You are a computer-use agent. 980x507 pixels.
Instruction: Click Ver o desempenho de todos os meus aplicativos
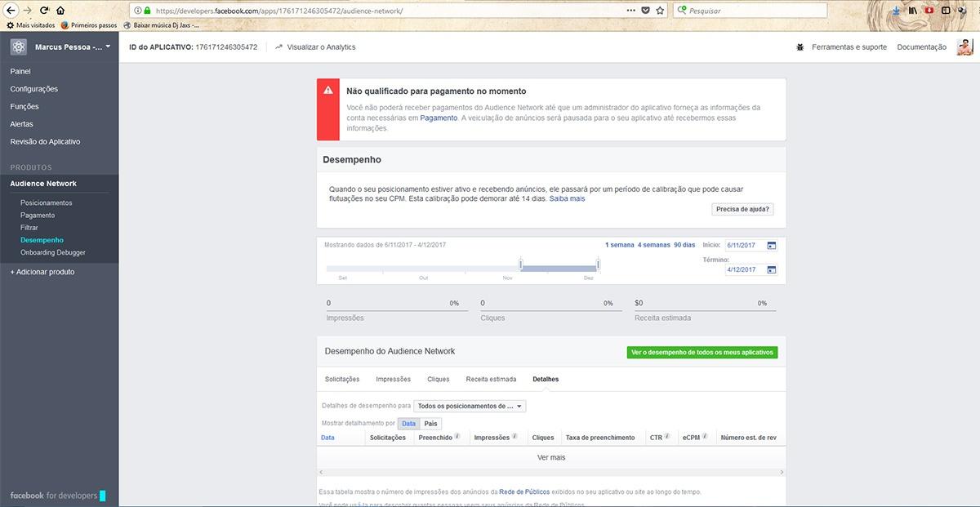pyautogui.click(x=702, y=353)
